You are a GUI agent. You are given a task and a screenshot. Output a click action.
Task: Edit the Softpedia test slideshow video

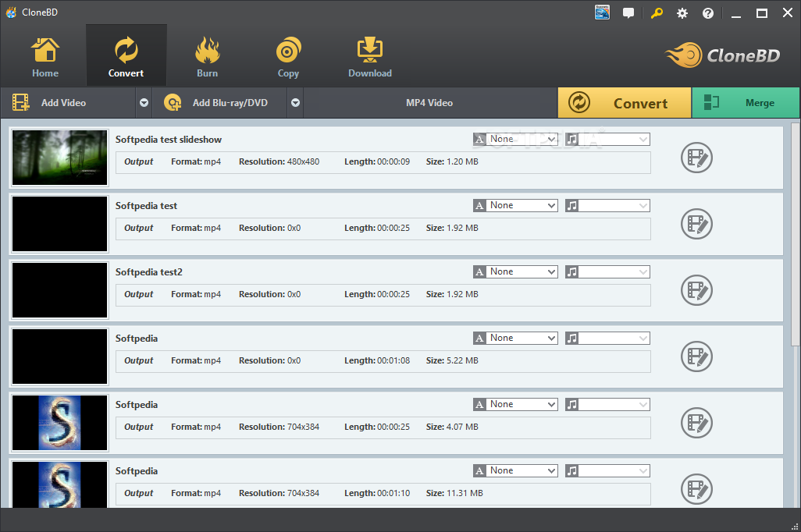click(x=696, y=158)
